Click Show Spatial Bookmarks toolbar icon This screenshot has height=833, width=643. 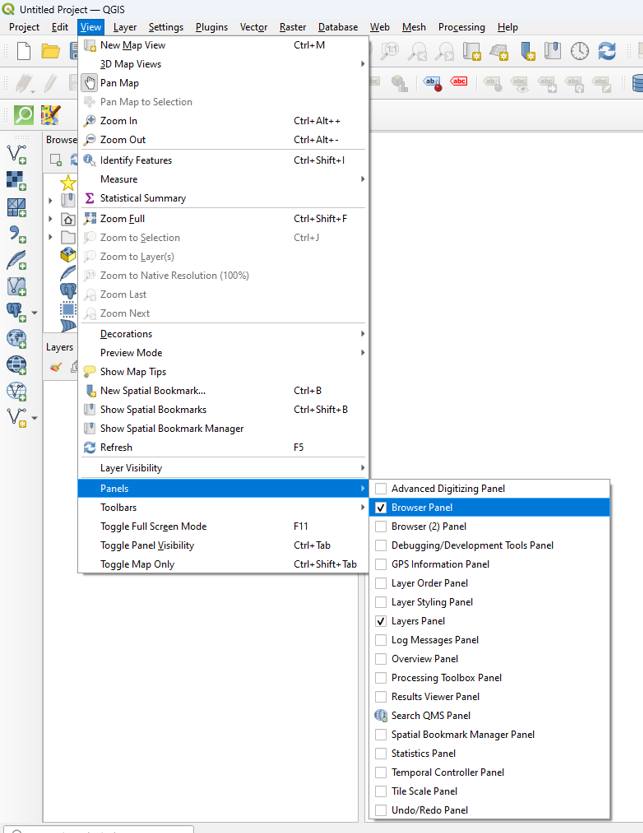click(553, 51)
